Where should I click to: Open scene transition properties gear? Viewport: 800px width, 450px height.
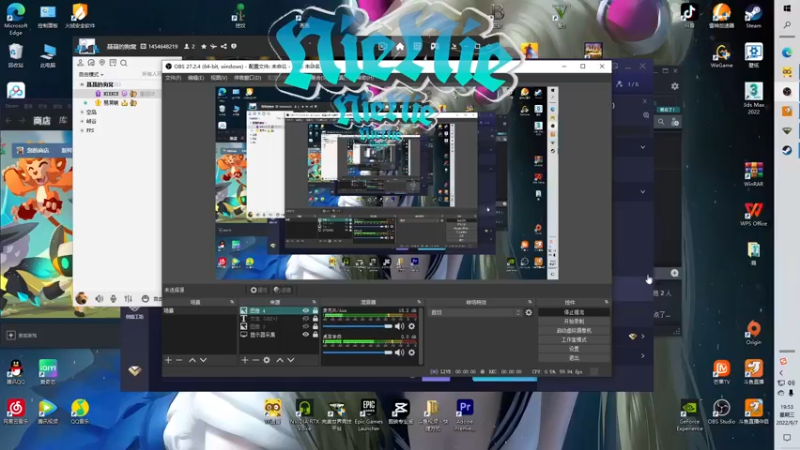pos(529,312)
